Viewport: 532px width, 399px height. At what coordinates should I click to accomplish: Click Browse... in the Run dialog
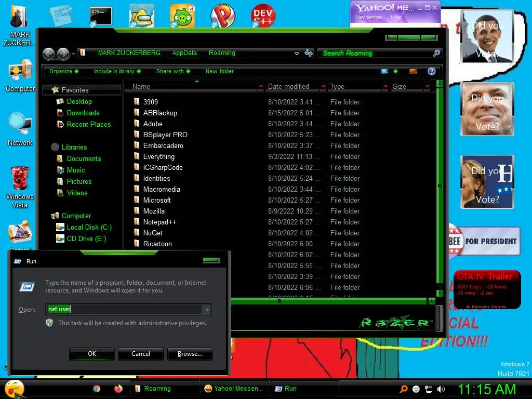[190, 353]
